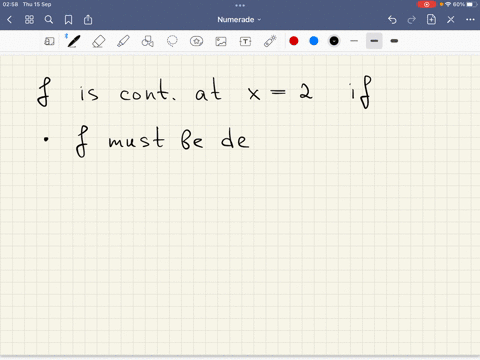Image resolution: width=480 pixels, height=360 pixels.
Task: Tap the red screen recording indicator
Action: click(x=426, y=4)
